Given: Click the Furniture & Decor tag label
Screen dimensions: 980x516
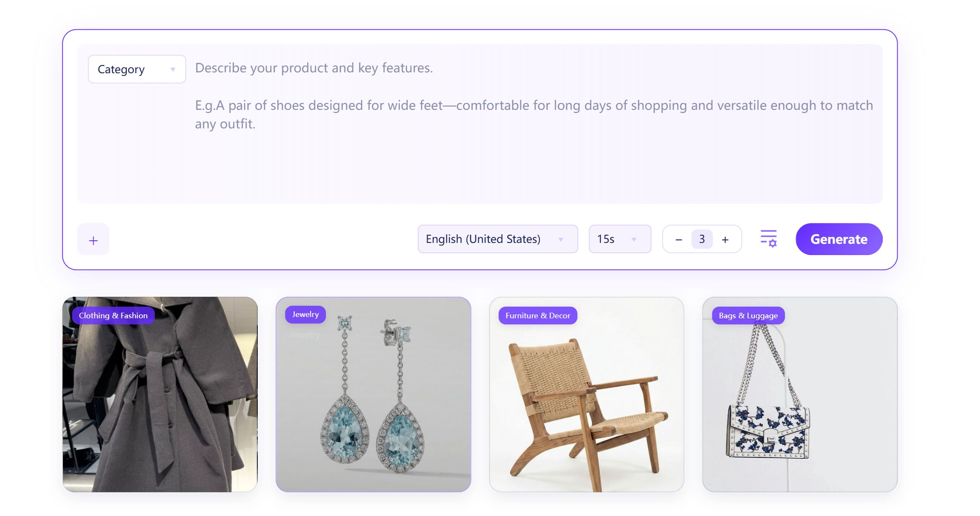Looking at the screenshot, I should coord(537,316).
